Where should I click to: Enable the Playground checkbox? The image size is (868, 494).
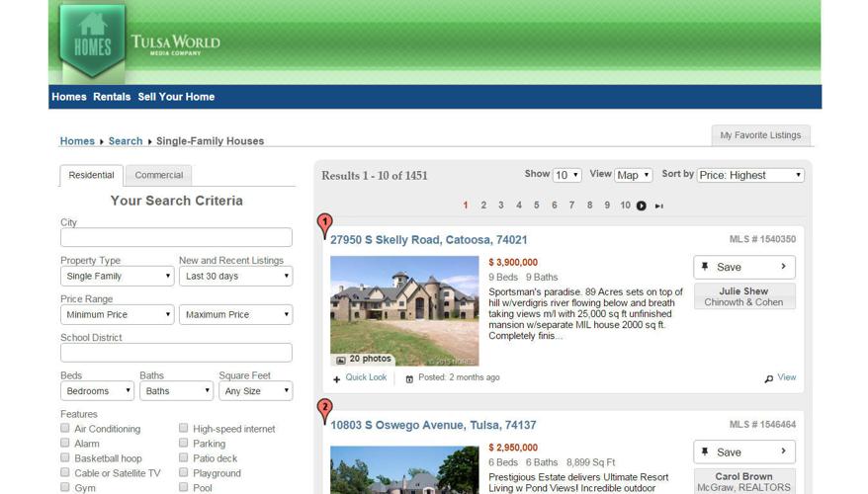click(183, 472)
